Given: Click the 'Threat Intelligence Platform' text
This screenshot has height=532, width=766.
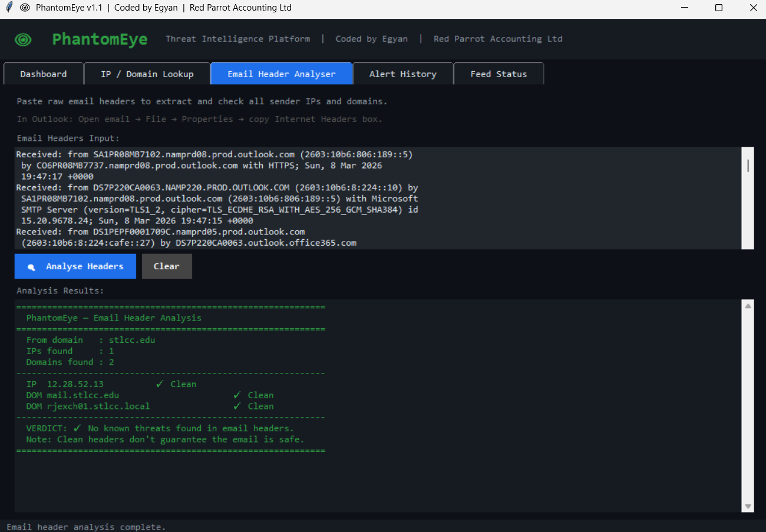Looking at the screenshot, I should point(237,39).
